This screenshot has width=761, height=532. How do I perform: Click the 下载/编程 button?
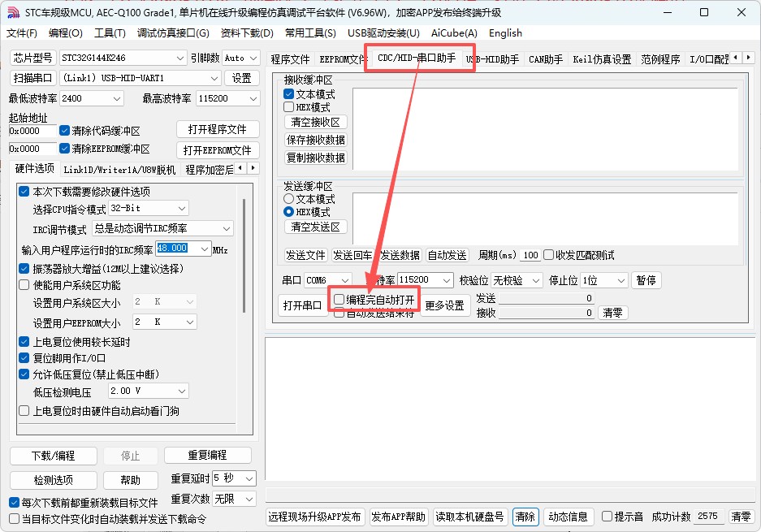click(54, 456)
